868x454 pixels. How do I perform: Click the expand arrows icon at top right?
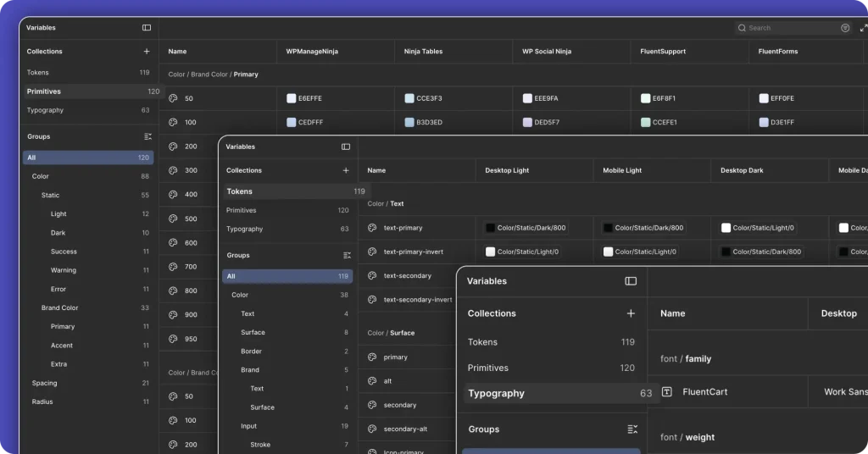[863, 28]
